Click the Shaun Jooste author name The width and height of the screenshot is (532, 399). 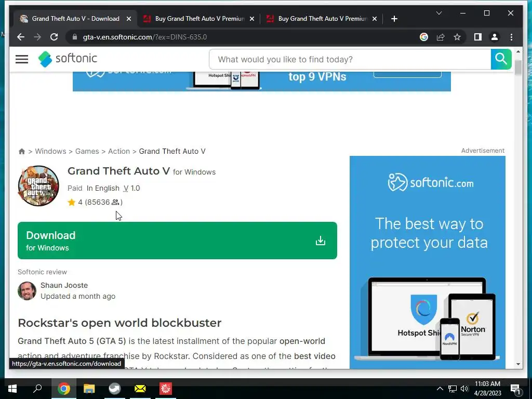click(x=64, y=285)
